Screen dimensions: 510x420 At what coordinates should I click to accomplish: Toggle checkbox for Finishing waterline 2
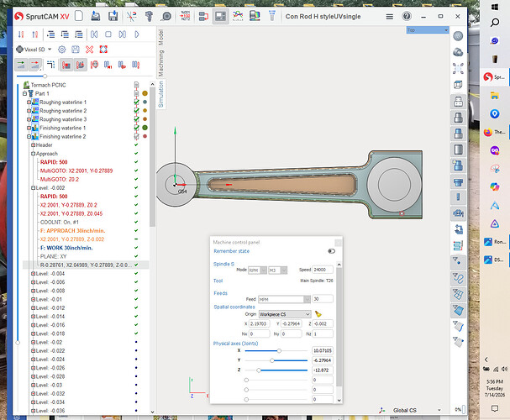[x=136, y=137]
